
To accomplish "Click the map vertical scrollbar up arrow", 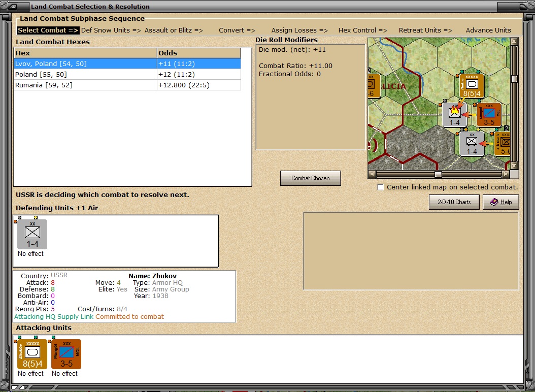I will (x=514, y=42).
